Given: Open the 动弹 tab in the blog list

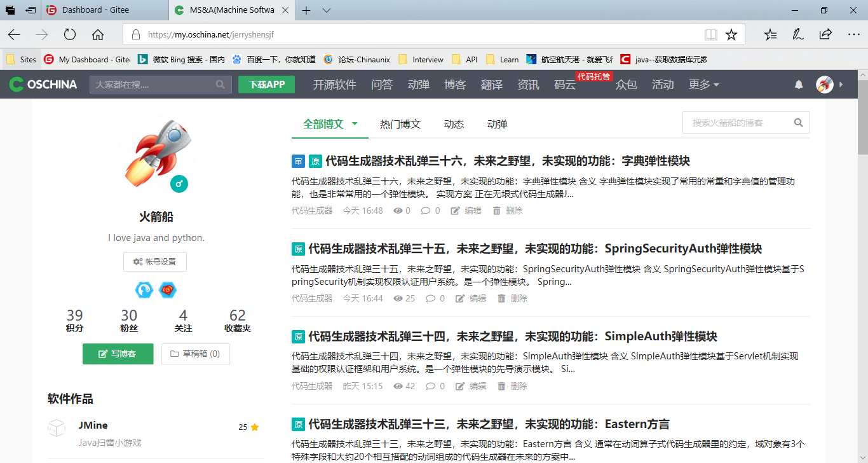Looking at the screenshot, I should click(497, 124).
